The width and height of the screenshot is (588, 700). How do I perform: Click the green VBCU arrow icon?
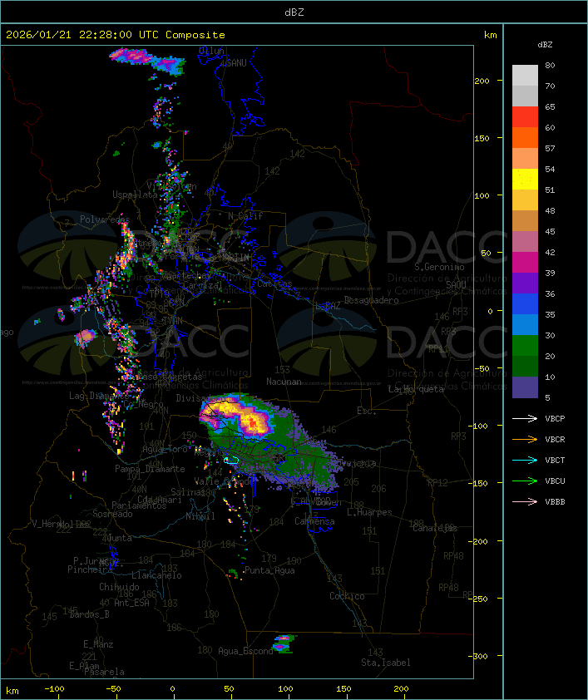point(525,481)
